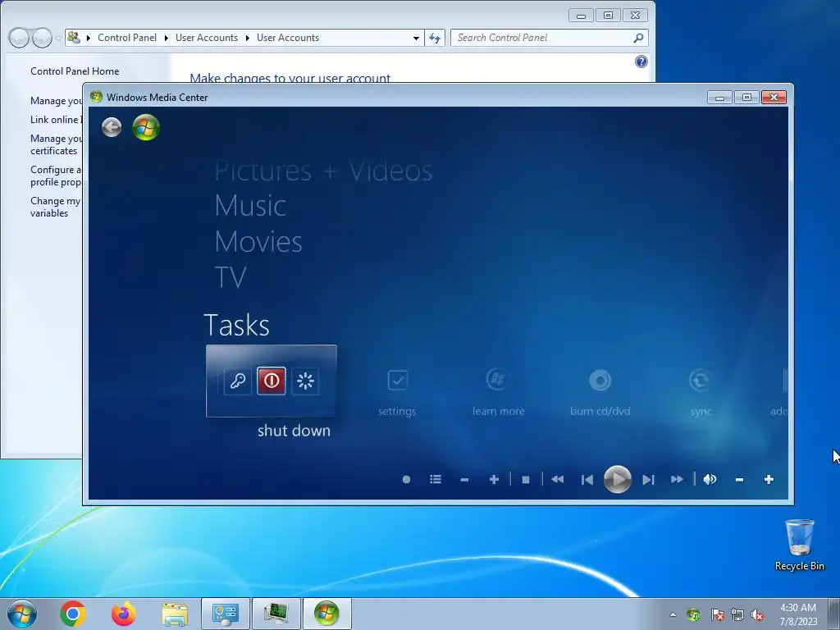Open Firefox from taskbar

(124, 614)
